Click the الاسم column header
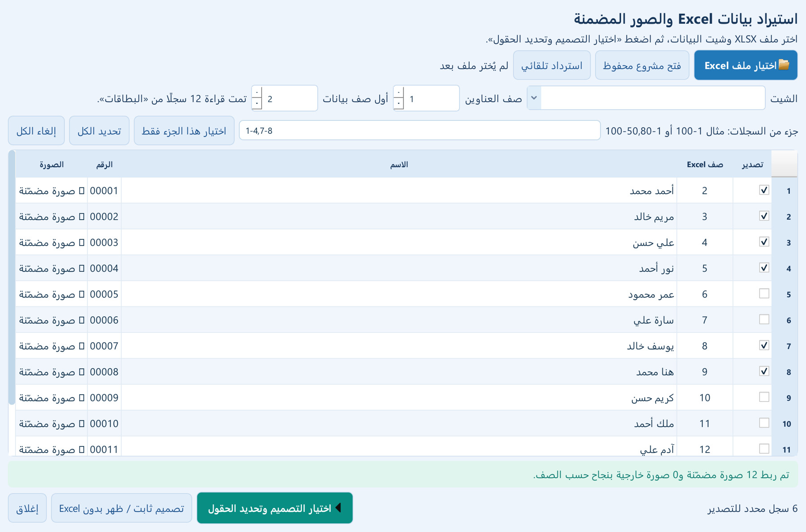The height and width of the screenshot is (532, 806). [399, 164]
